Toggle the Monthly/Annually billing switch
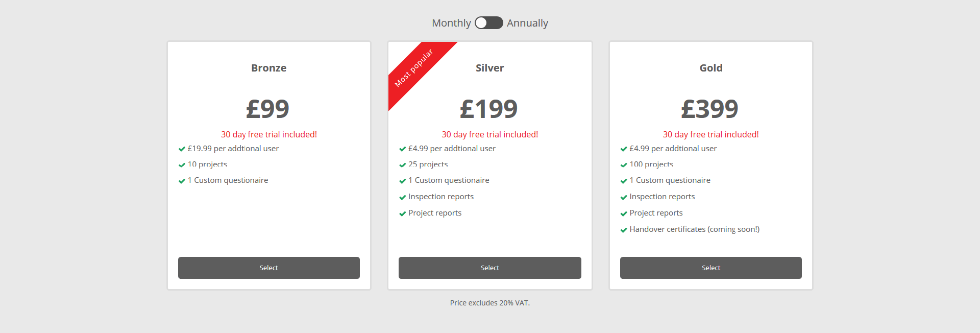 click(488, 23)
